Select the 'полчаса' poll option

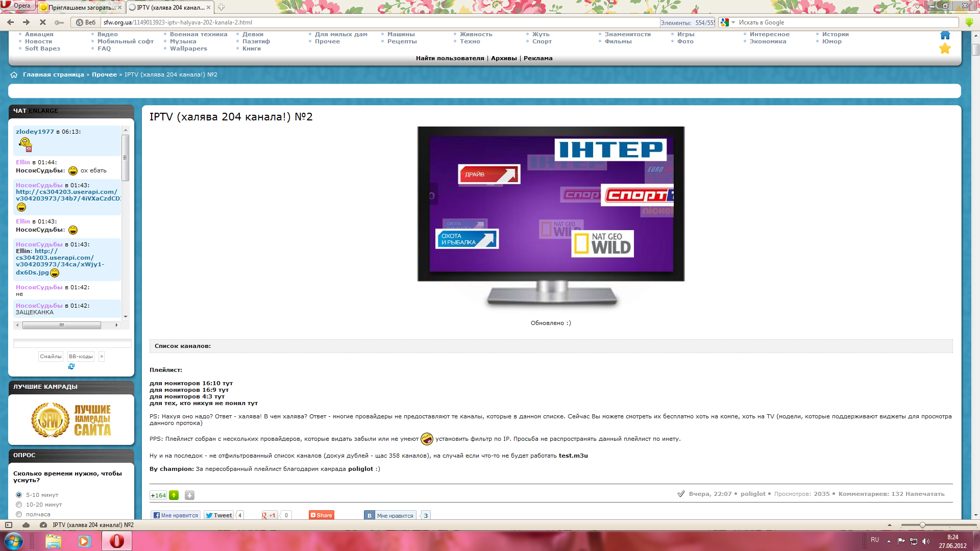pos(19,514)
